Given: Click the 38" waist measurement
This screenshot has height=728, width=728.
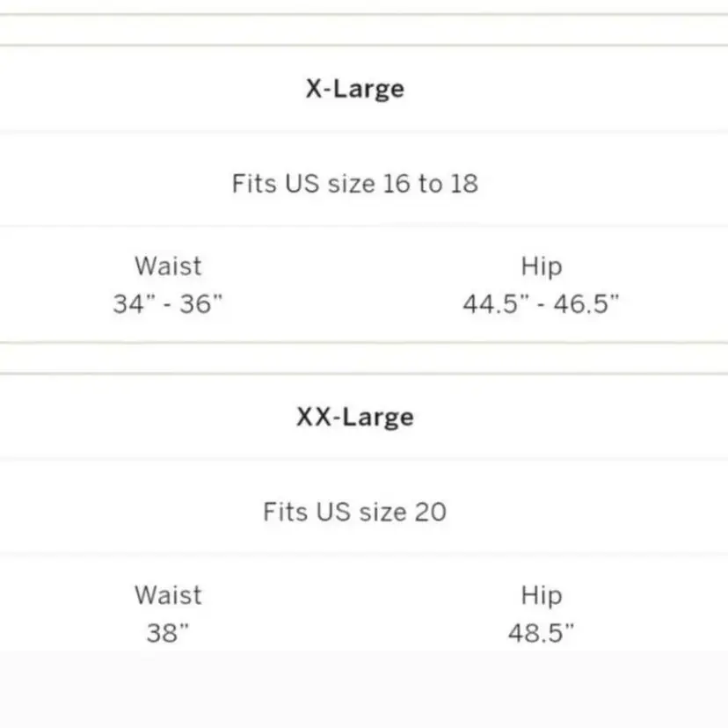Looking at the screenshot, I should point(168,633).
